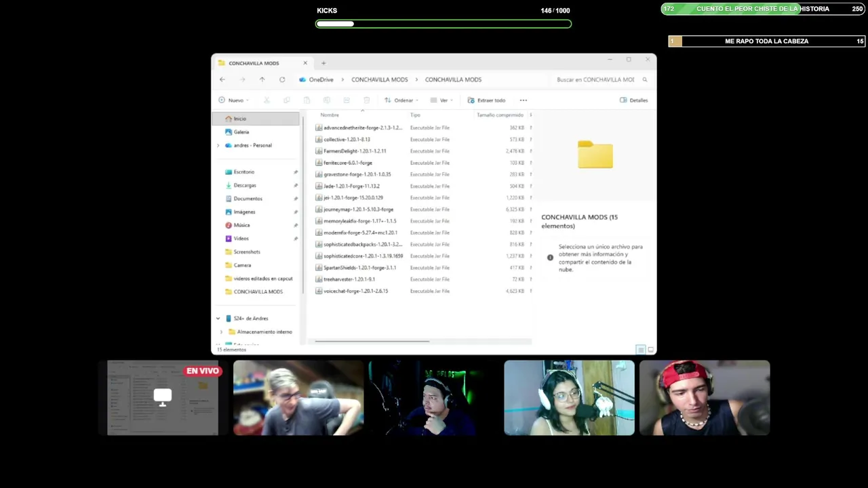Image resolution: width=868 pixels, height=488 pixels.
Task: Click chevron between the CONCHAVILLA MODS breadcrumbs
Action: pos(416,79)
